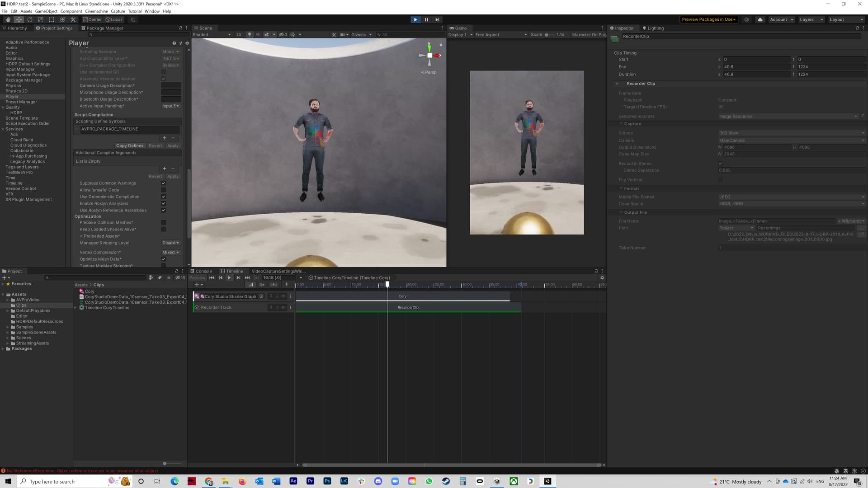Click the Copy Defines button
This screenshot has height=488, width=868.
129,146
